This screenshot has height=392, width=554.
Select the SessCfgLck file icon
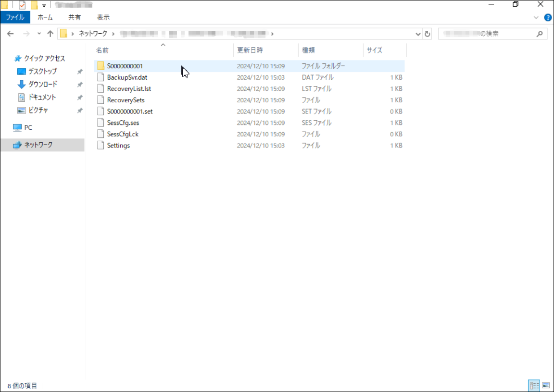click(101, 134)
